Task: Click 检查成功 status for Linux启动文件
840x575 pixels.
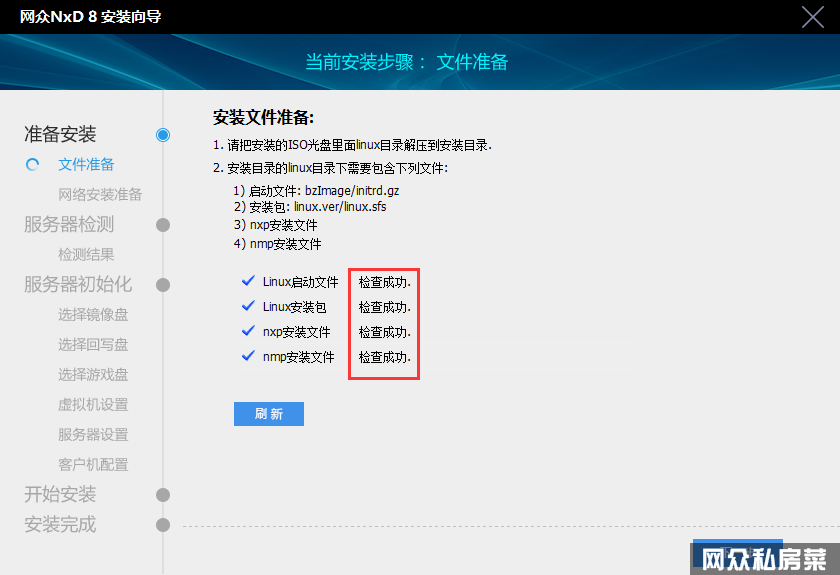Action: click(x=385, y=282)
